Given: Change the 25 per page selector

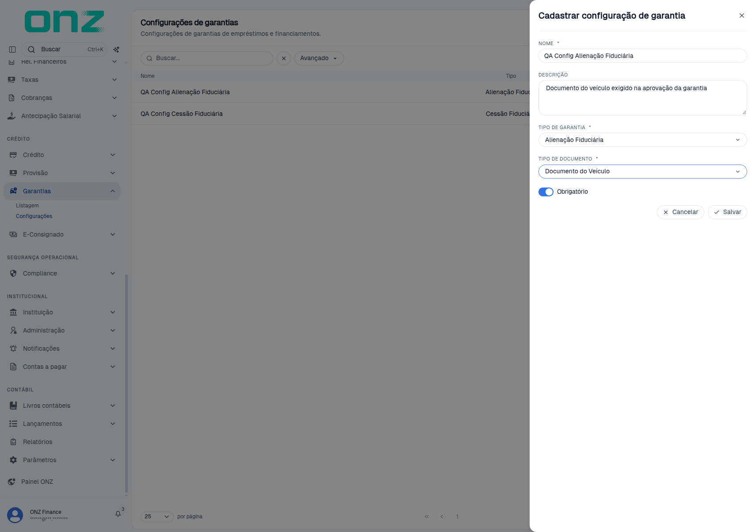Looking at the screenshot, I should (157, 517).
